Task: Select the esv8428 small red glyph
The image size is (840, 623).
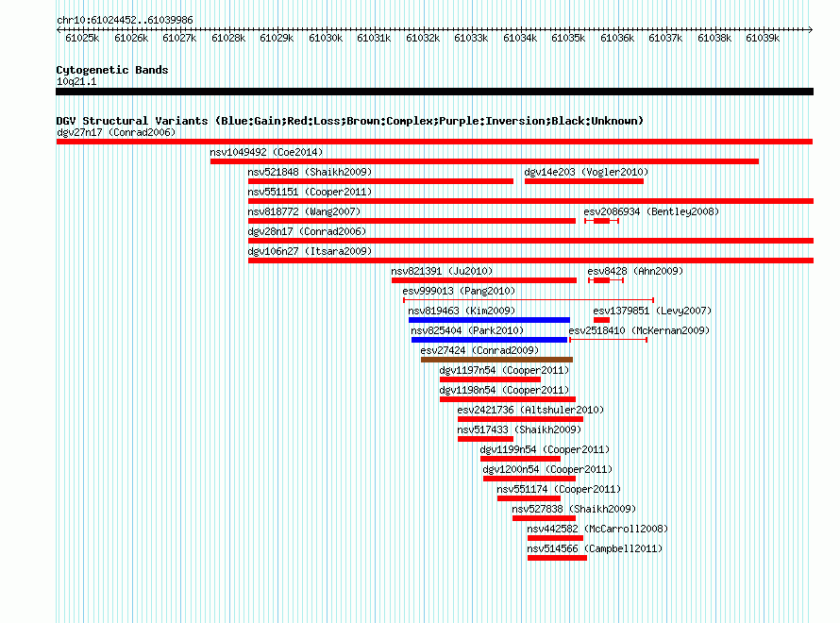Action: pyautogui.click(x=606, y=280)
